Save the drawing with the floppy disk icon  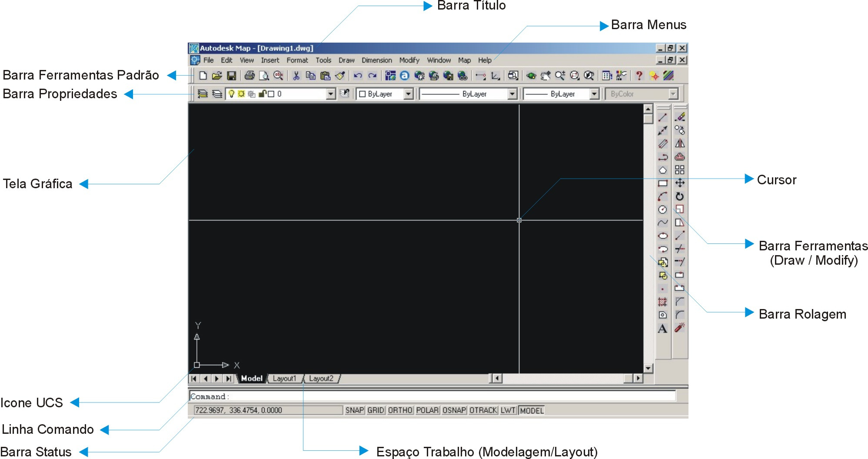point(232,76)
